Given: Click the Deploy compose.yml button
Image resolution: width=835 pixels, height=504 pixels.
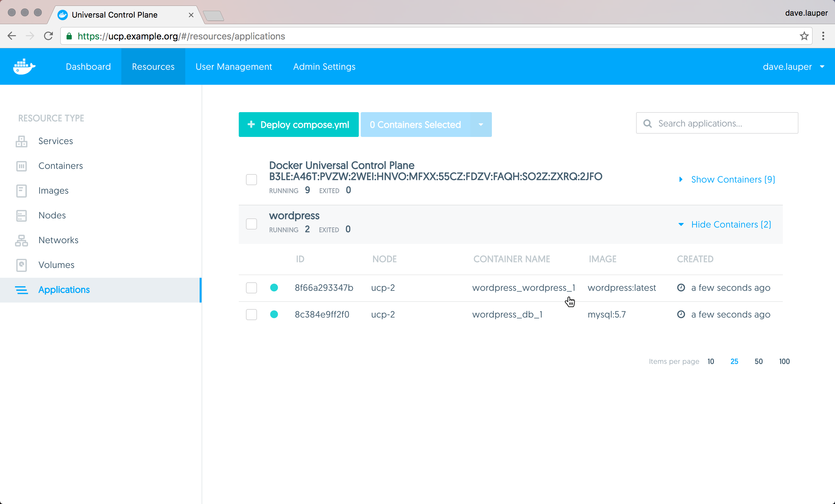Looking at the screenshot, I should tap(298, 125).
